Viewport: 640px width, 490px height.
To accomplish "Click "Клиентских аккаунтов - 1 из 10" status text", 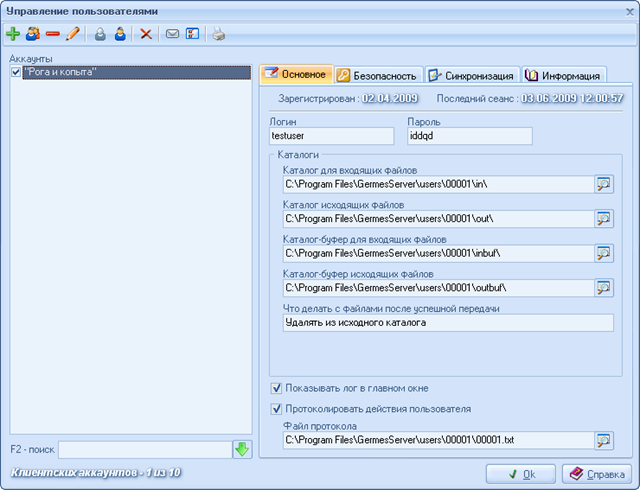I will 96,472.
